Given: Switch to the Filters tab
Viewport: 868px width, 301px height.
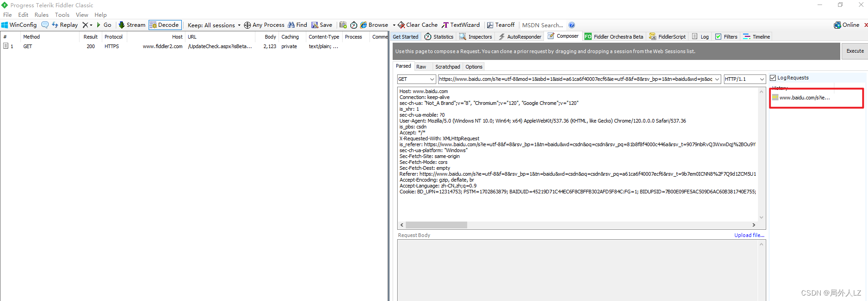Looking at the screenshot, I should [726, 37].
